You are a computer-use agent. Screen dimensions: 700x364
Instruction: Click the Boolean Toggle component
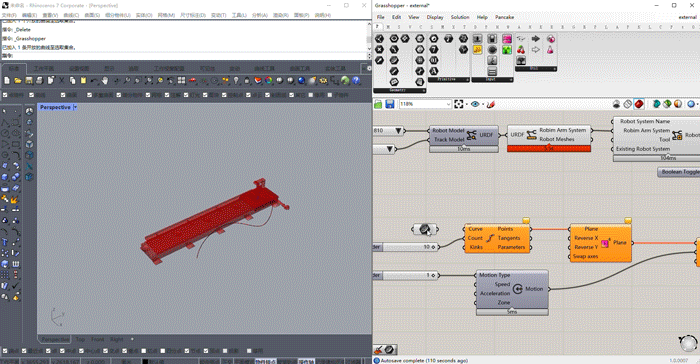click(679, 172)
